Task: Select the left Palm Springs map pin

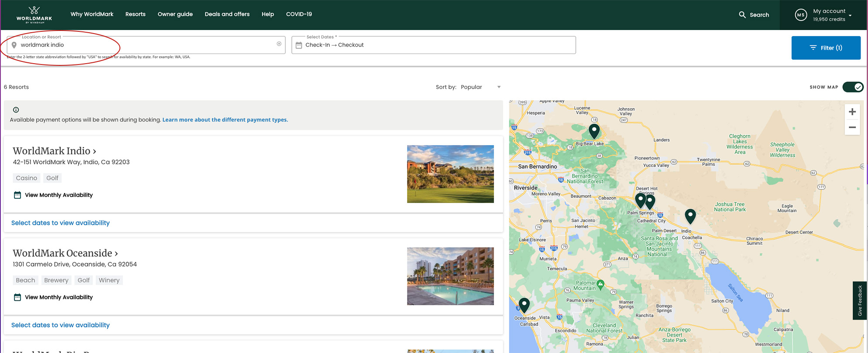Action: tap(640, 200)
